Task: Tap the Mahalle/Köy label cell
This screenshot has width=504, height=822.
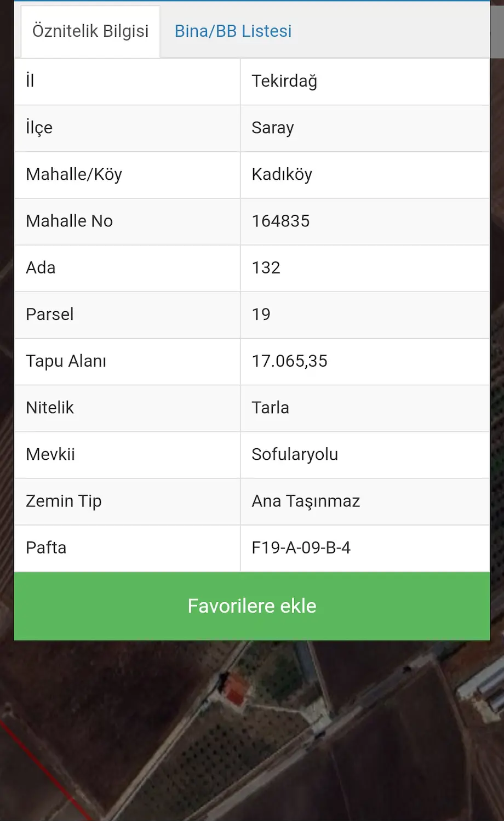Action: pyautogui.click(x=127, y=175)
